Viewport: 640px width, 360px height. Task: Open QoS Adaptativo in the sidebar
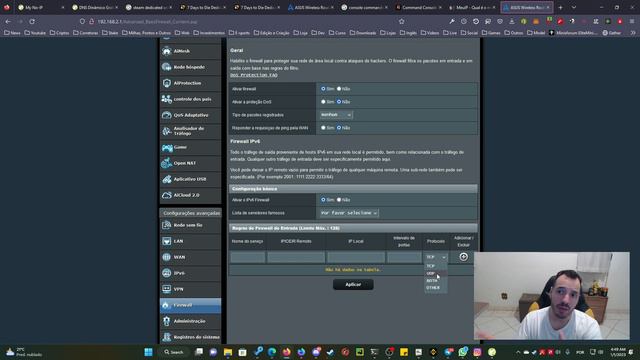[x=190, y=115]
